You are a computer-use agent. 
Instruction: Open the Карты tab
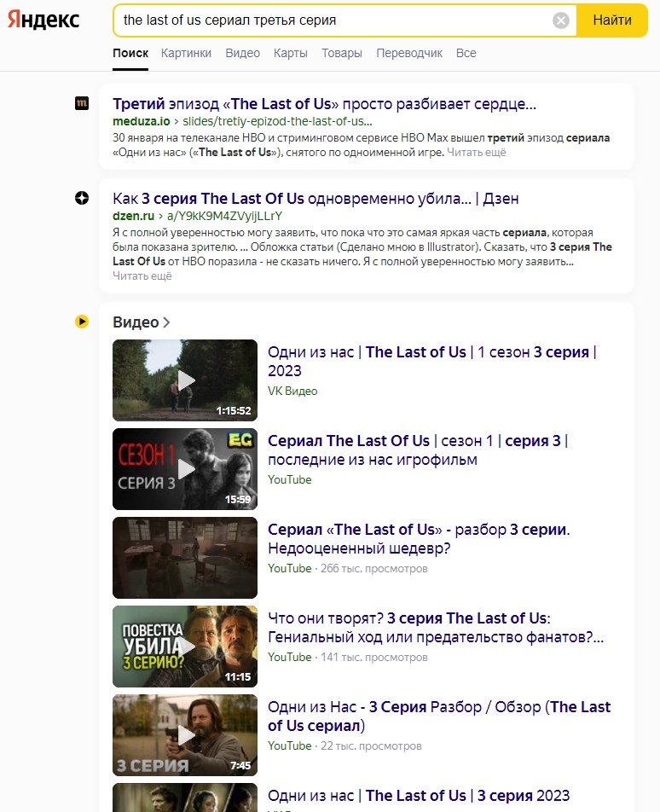click(x=291, y=53)
